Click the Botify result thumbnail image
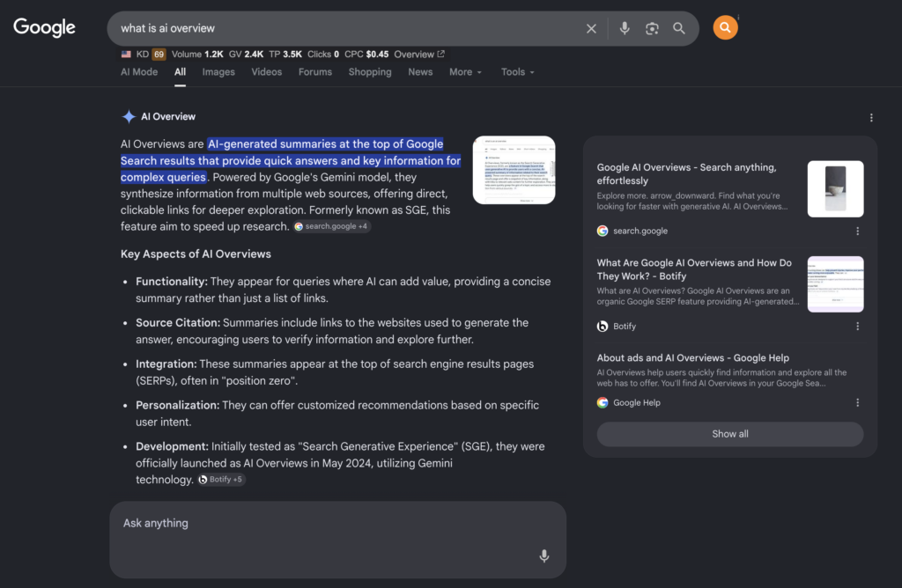902x588 pixels. point(835,284)
